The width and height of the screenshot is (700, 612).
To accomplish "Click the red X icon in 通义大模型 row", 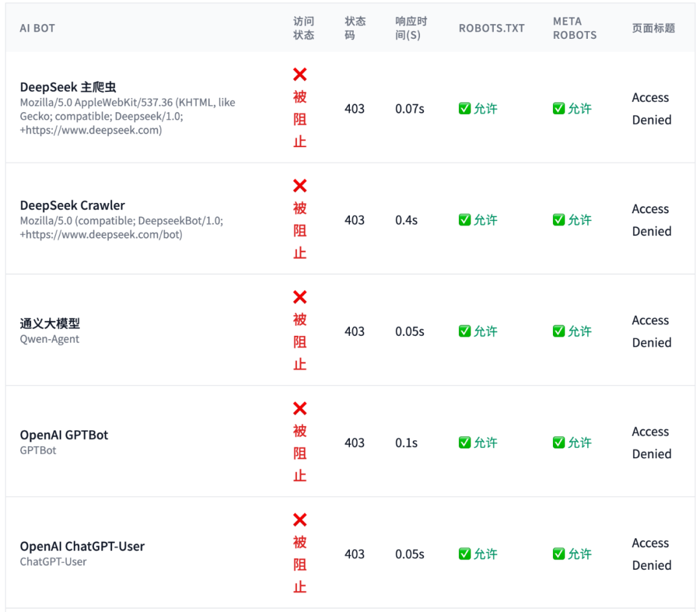I will (x=299, y=298).
